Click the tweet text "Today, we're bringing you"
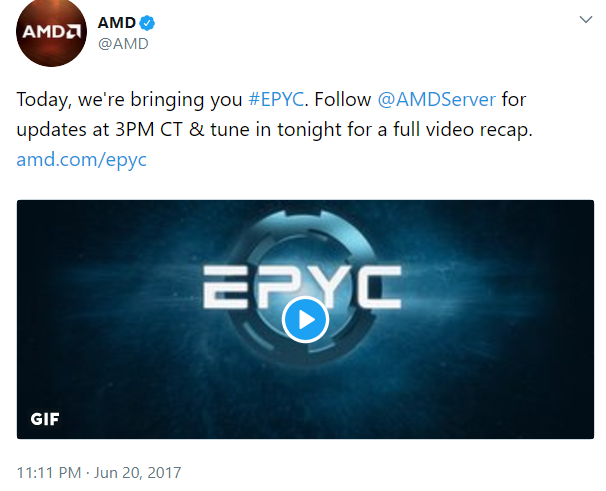Viewport: 606px width, 491px height. point(129,99)
